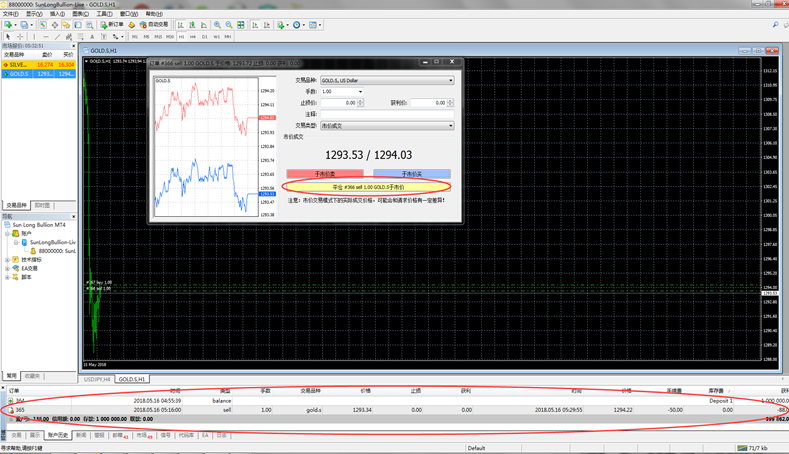Switch chart to M1 timeframe

click(135, 37)
